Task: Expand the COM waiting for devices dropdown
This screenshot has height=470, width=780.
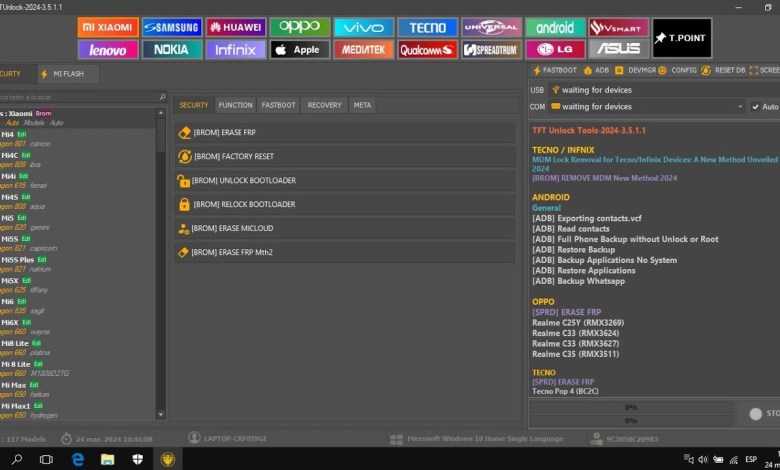Action: (740, 106)
